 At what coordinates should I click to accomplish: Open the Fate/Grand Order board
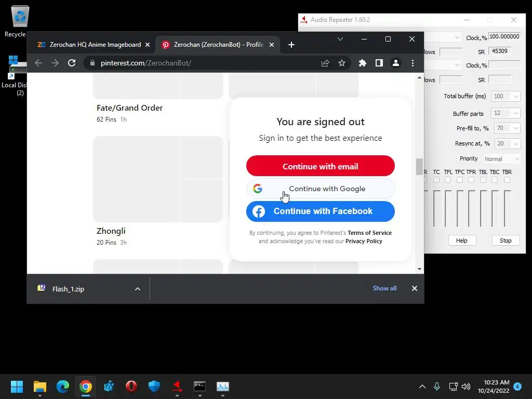129,108
